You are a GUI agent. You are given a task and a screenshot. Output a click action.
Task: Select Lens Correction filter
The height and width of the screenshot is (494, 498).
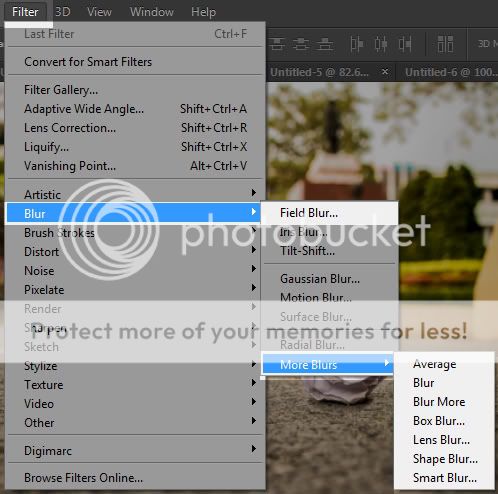point(135,128)
